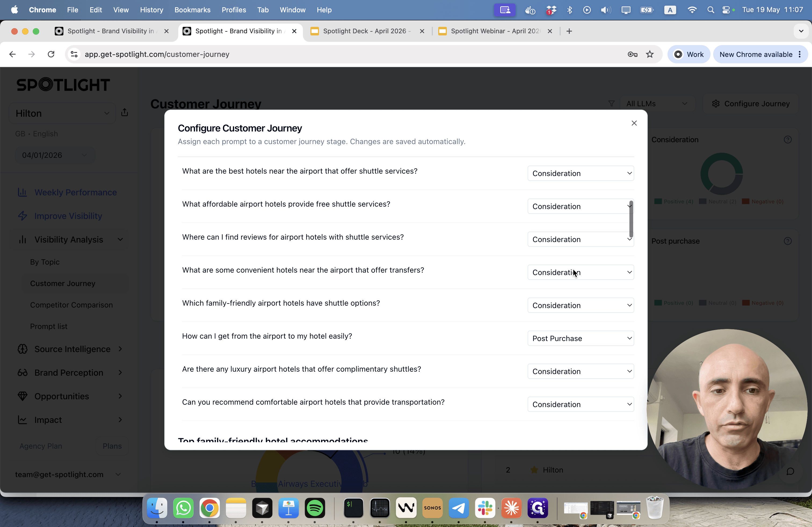
Task: Open Chrome three-dot menu beside update notice
Action: pyautogui.click(x=800, y=54)
